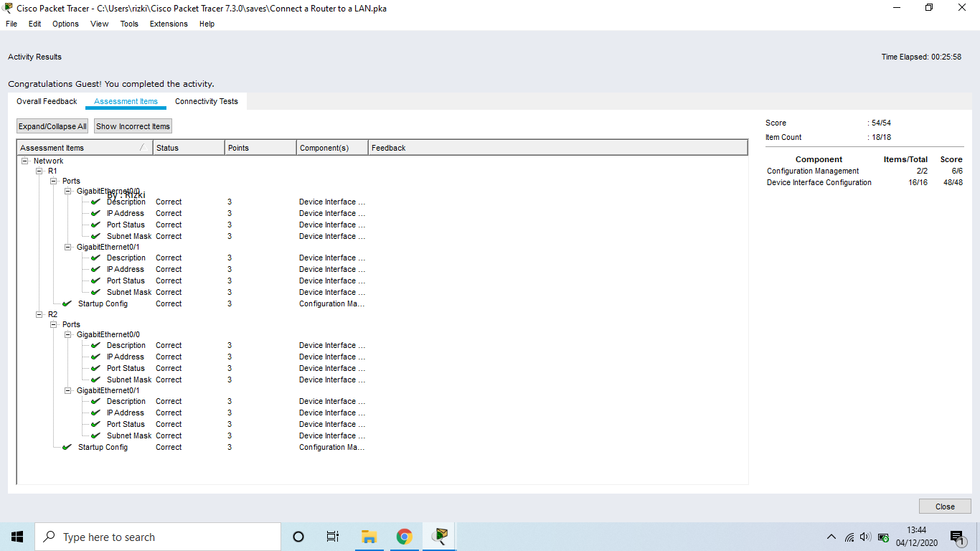Click Device Interface Configuration component row
Image resolution: width=980 pixels, height=551 pixels.
pyautogui.click(x=864, y=182)
